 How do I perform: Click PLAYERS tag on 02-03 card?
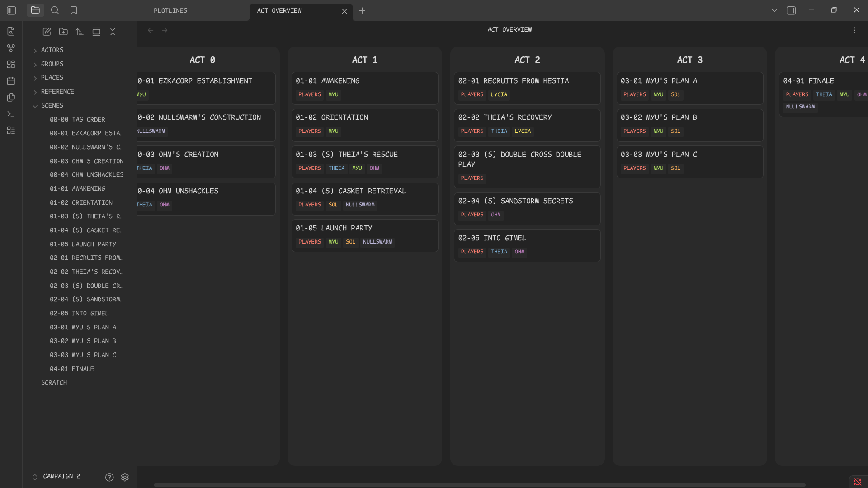pos(472,178)
